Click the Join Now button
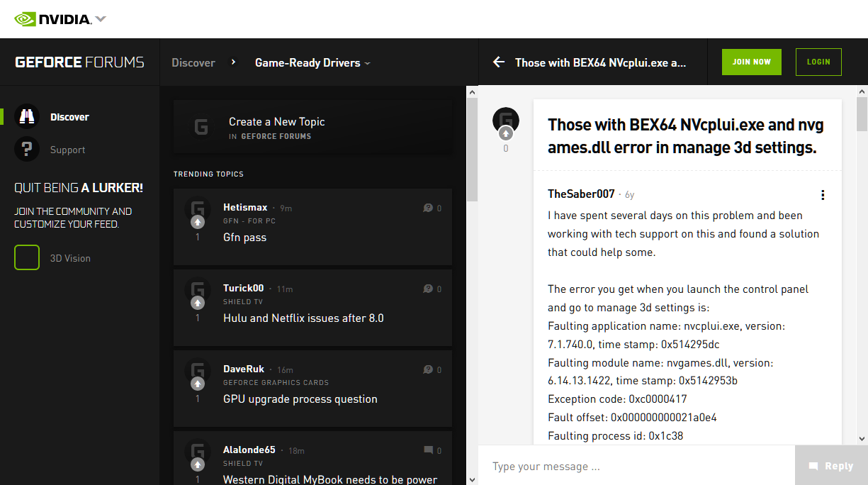The height and width of the screenshot is (485, 868). click(752, 62)
